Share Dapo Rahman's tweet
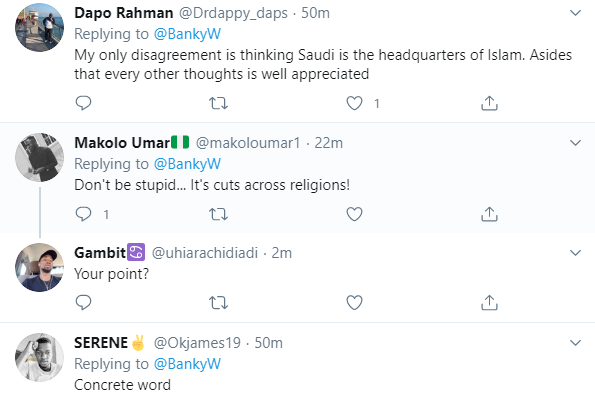 [489, 103]
